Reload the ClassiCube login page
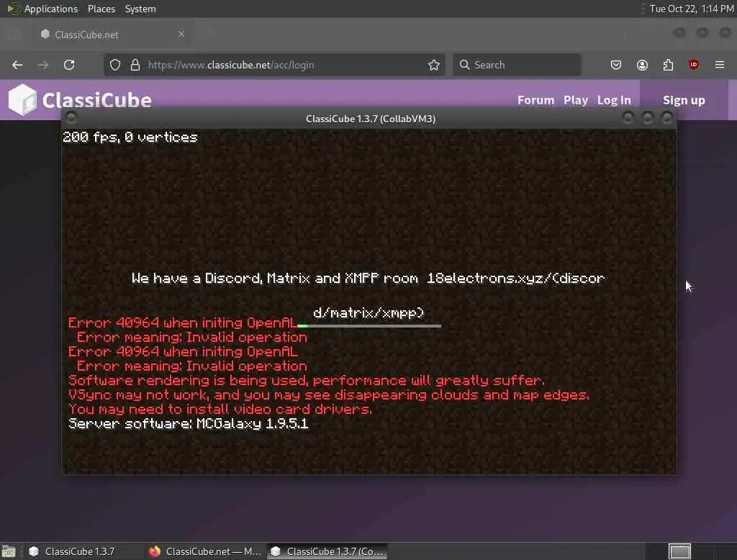This screenshot has width=737, height=560. [x=69, y=65]
